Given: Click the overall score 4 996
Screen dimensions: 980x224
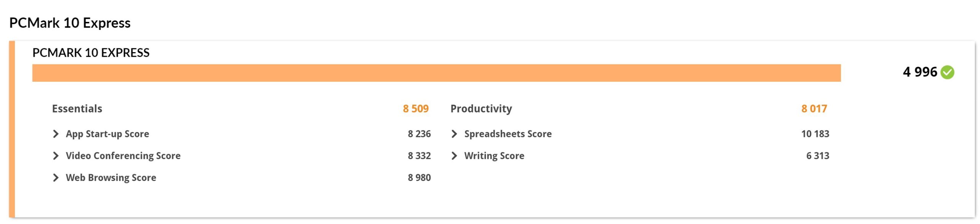Looking at the screenshot, I should point(920,72).
